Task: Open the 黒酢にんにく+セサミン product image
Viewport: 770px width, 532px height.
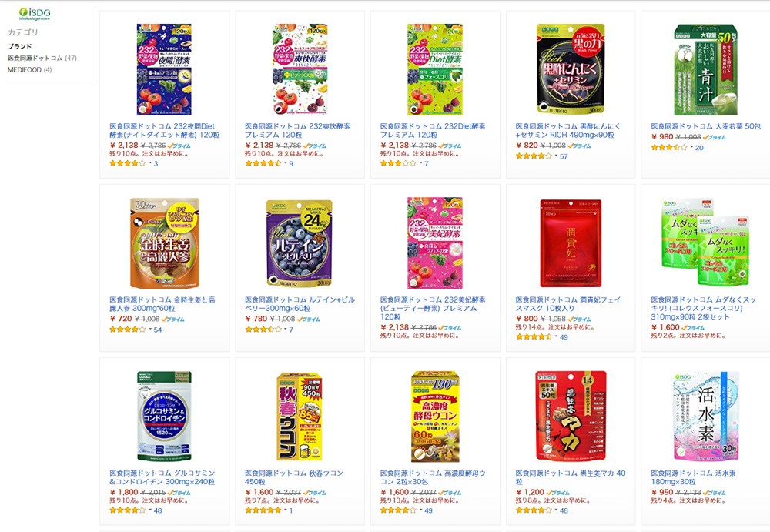Action: point(570,69)
